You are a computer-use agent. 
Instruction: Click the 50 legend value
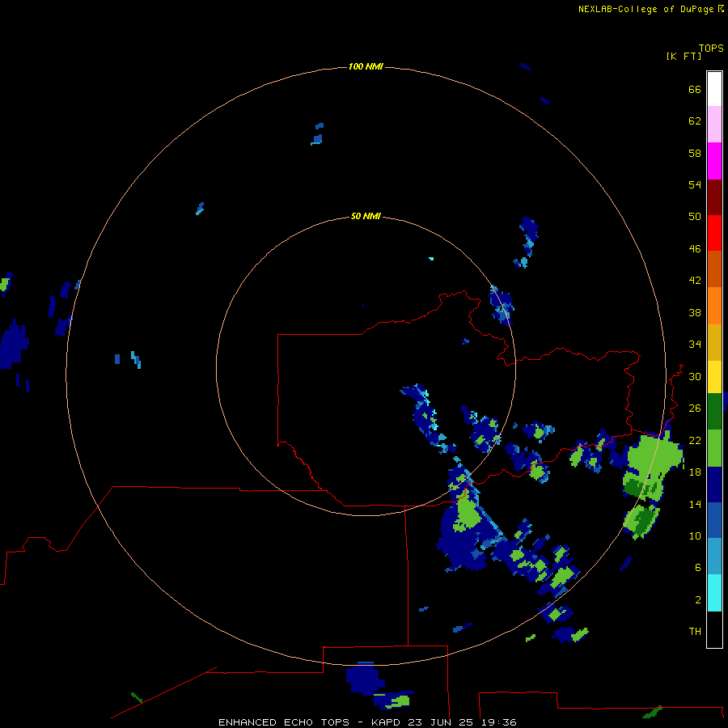point(695,216)
